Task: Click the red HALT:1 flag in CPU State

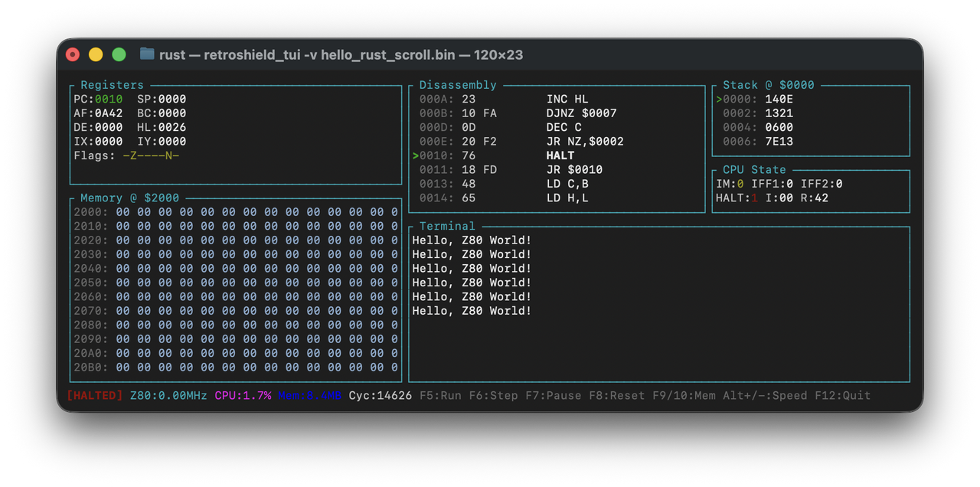Action: pos(737,198)
